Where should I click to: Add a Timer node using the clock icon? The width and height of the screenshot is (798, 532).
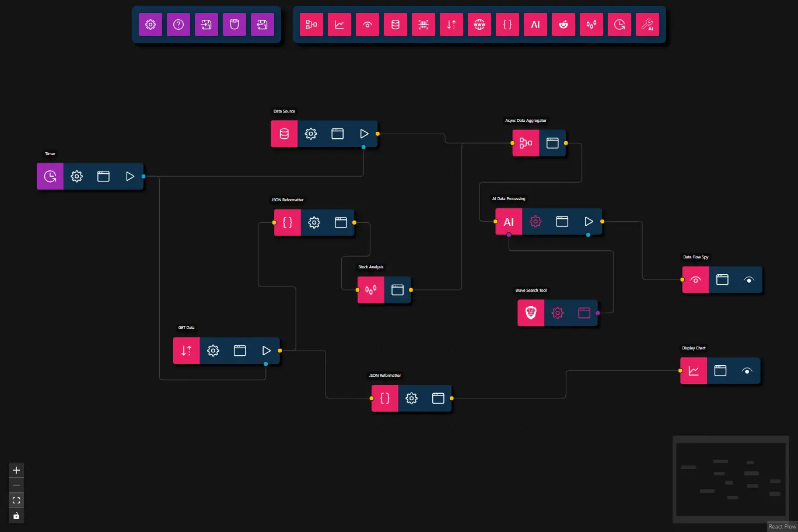click(619, 24)
